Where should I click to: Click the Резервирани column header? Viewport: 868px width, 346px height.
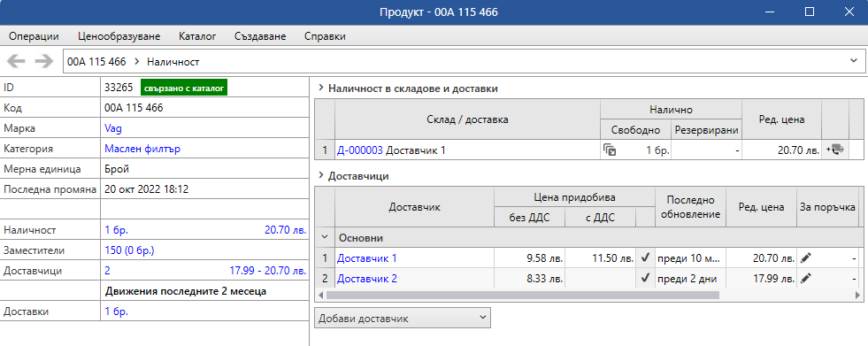click(x=706, y=130)
